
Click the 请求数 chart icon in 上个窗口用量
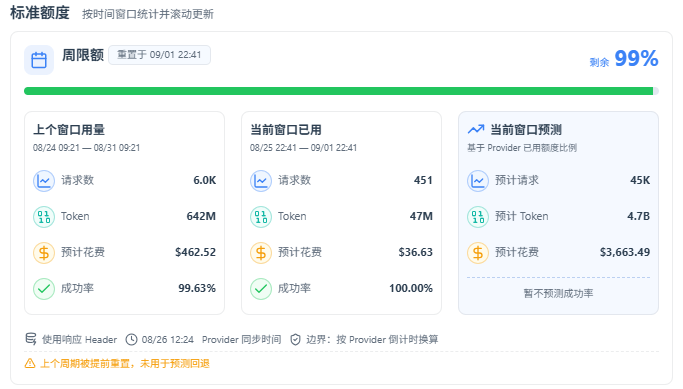coord(44,181)
